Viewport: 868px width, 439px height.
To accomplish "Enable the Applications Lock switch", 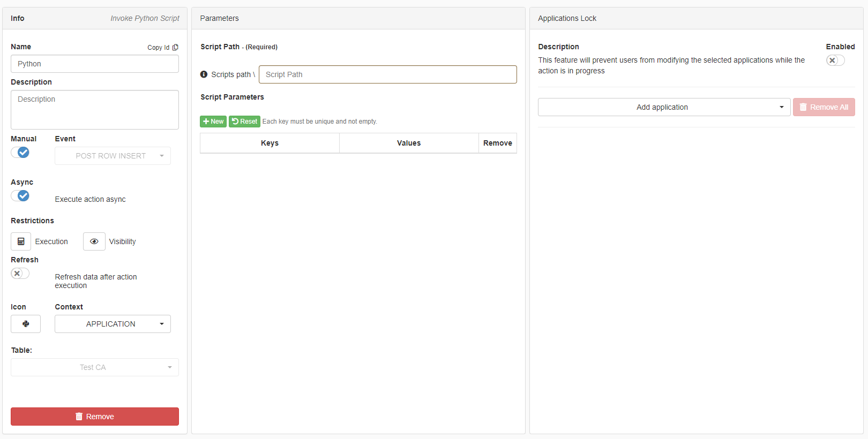I will pyautogui.click(x=835, y=60).
